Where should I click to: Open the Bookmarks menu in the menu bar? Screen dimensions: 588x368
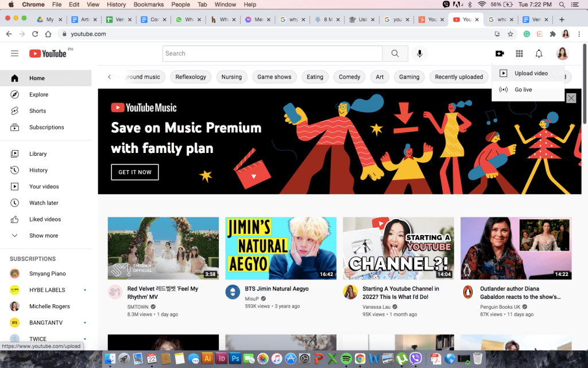[148, 4]
